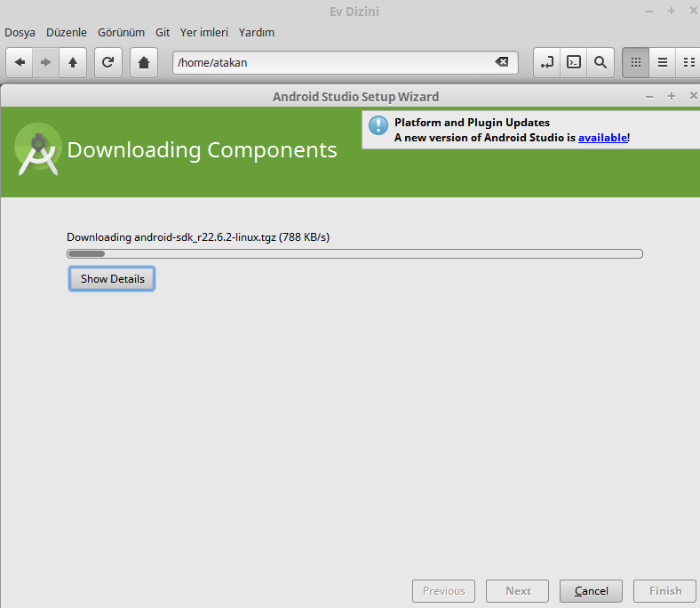The height and width of the screenshot is (608, 700).
Task: Reload the current folder view
Action: [x=108, y=62]
